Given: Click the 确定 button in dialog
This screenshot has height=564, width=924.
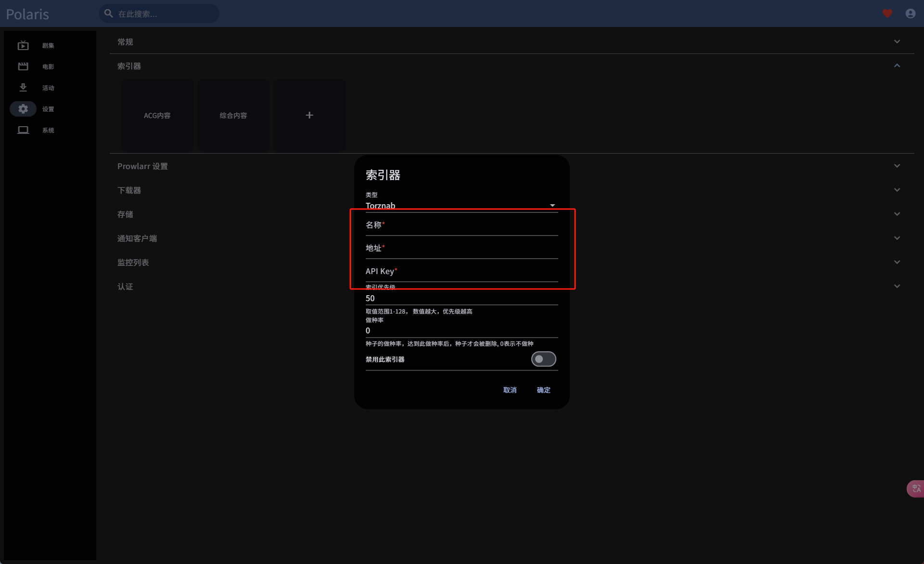Looking at the screenshot, I should point(543,390).
